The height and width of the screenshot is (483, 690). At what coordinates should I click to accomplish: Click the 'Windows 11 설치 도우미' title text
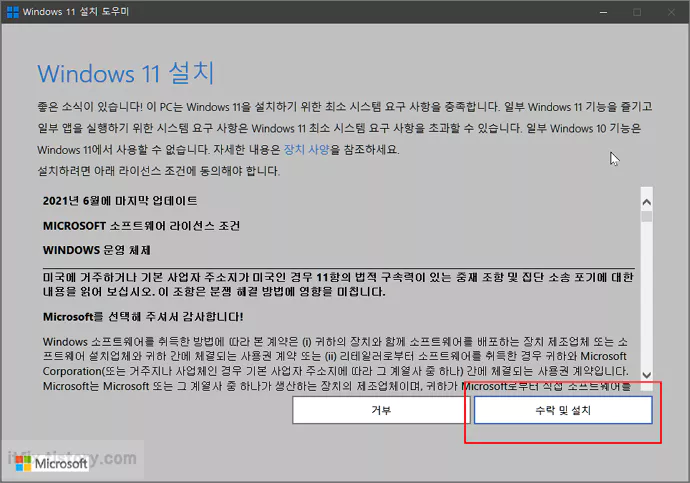(x=76, y=12)
